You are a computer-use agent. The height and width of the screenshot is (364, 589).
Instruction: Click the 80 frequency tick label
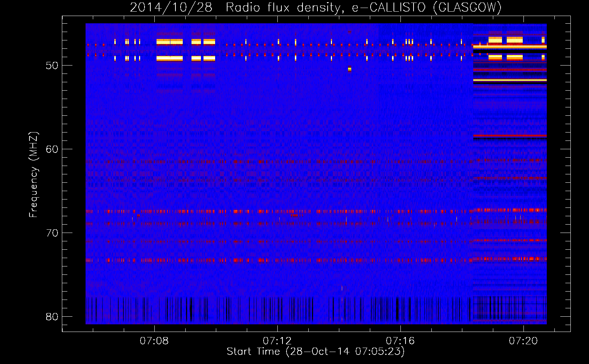point(52,317)
